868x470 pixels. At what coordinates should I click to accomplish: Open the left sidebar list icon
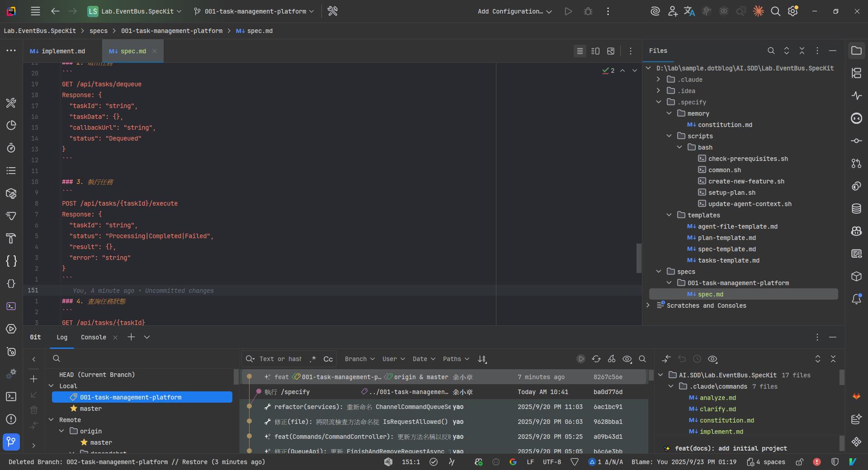pos(11,170)
